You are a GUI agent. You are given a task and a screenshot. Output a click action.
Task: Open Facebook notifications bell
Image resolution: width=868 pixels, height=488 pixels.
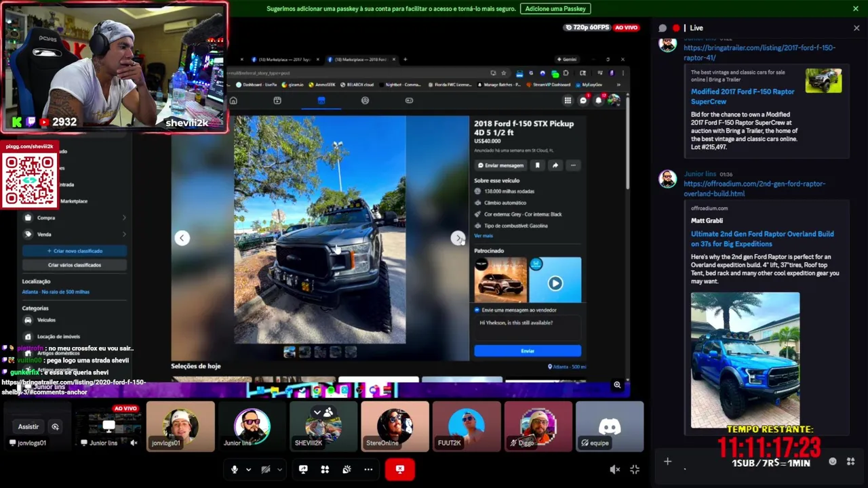pyautogui.click(x=598, y=100)
